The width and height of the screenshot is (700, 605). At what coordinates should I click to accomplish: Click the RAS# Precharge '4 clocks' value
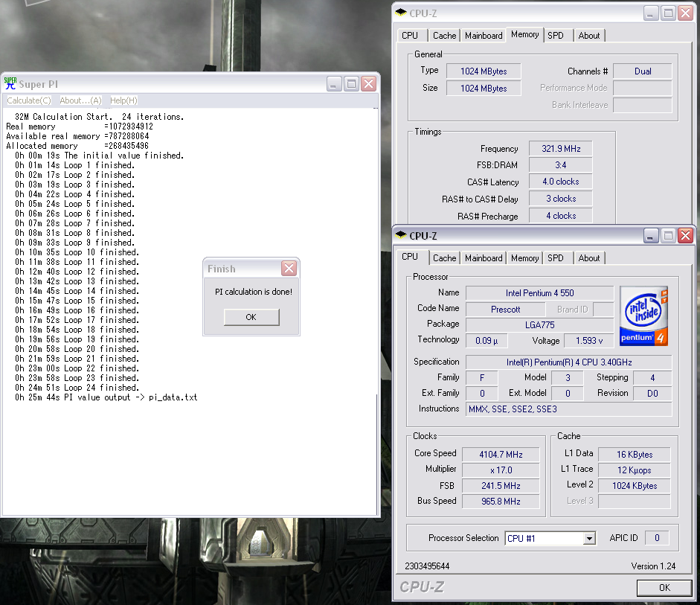[x=561, y=216]
